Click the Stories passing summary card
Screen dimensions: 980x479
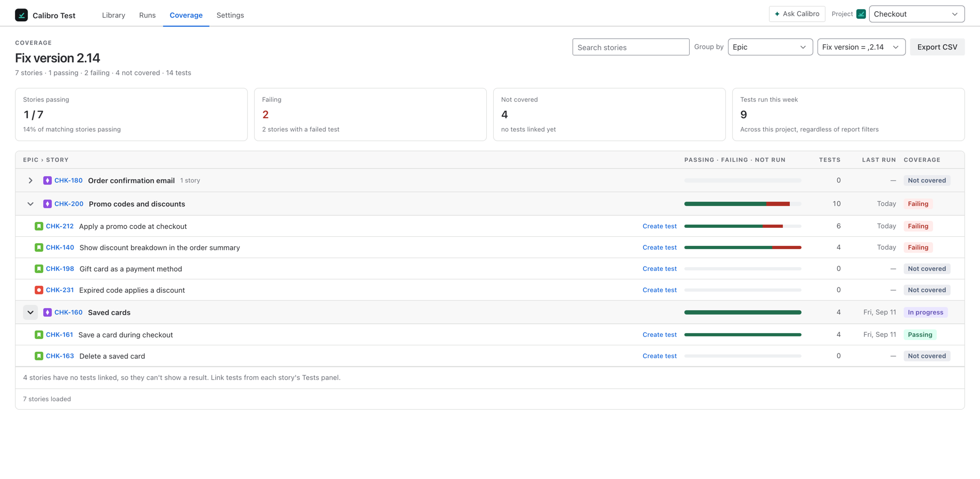(x=131, y=114)
